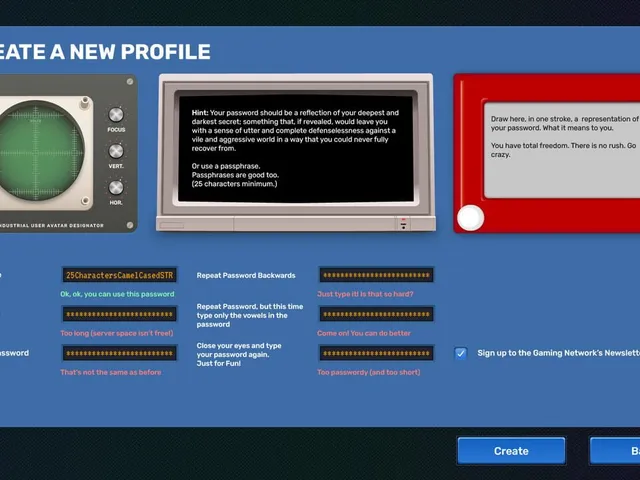This screenshot has height=480, width=640.
Task: Click the 'That's not the same as before' message
Action: [x=111, y=372]
